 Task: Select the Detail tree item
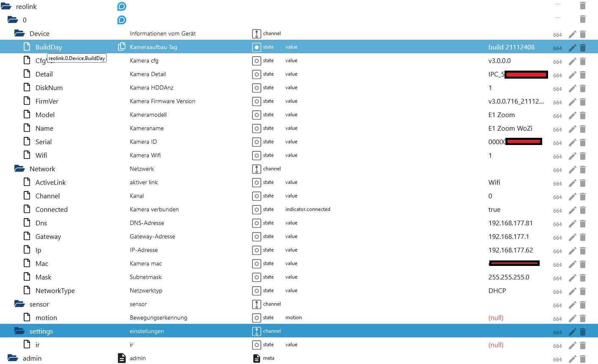click(x=44, y=74)
